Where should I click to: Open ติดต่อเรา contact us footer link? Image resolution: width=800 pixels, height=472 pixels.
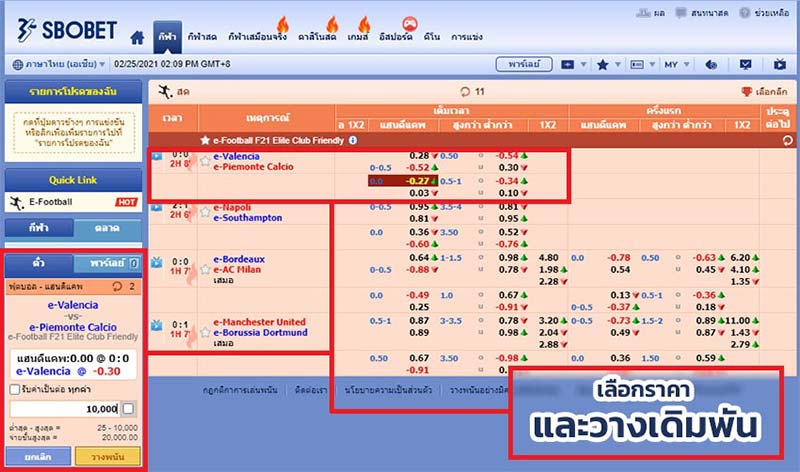click(x=311, y=390)
